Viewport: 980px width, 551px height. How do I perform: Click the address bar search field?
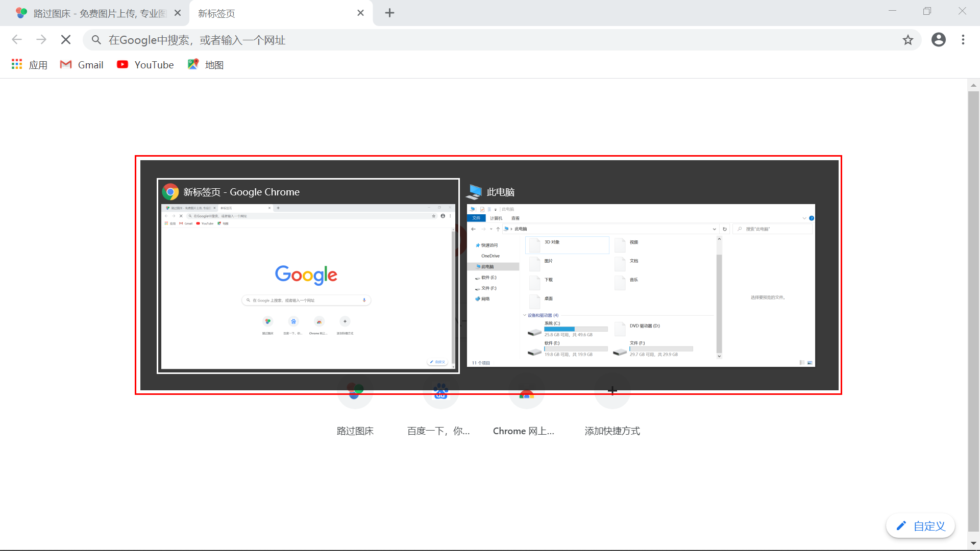click(459, 40)
